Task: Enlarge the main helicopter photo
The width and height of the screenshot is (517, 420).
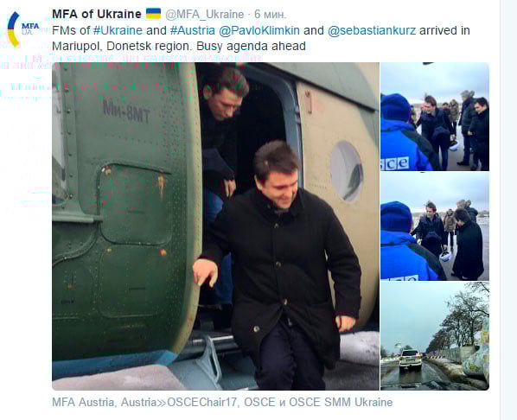Action: coord(215,226)
